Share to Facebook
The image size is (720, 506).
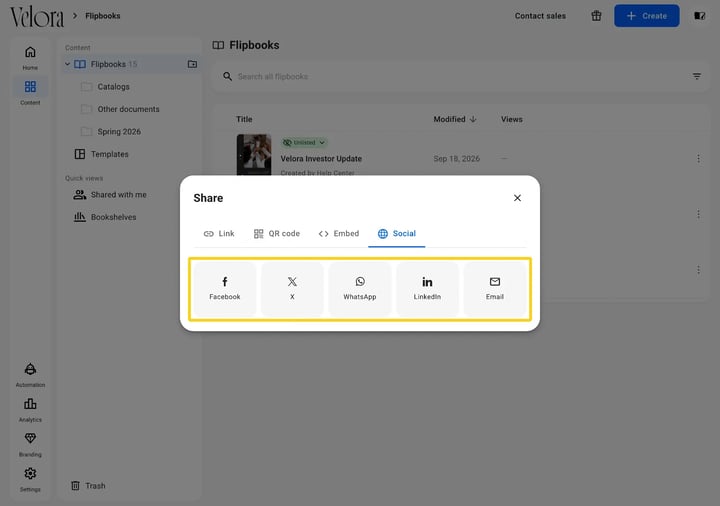click(225, 288)
